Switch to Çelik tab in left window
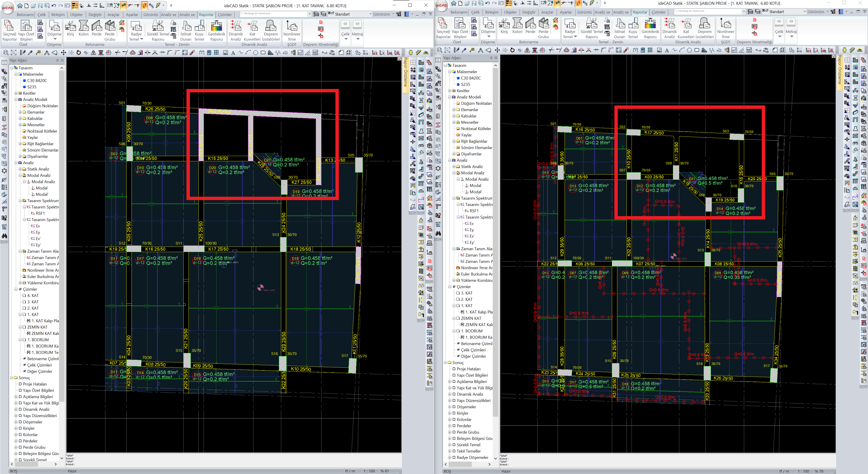Viewport: 868px width, 474px height. point(41,14)
